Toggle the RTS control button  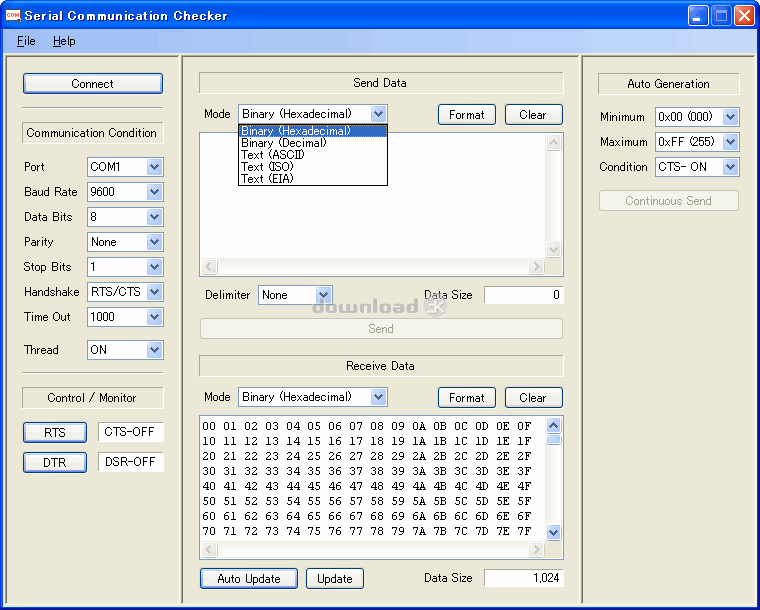tap(55, 433)
